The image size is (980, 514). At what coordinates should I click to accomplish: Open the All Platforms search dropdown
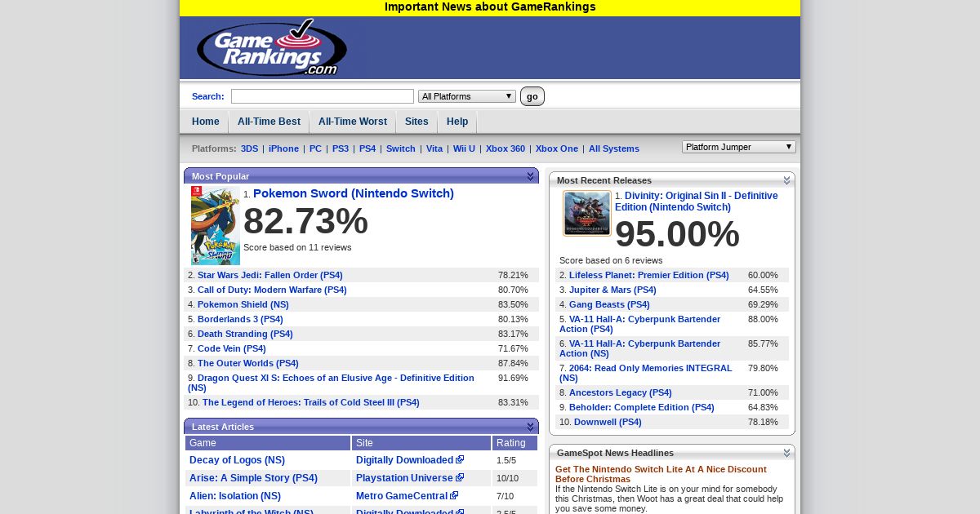coord(467,96)
